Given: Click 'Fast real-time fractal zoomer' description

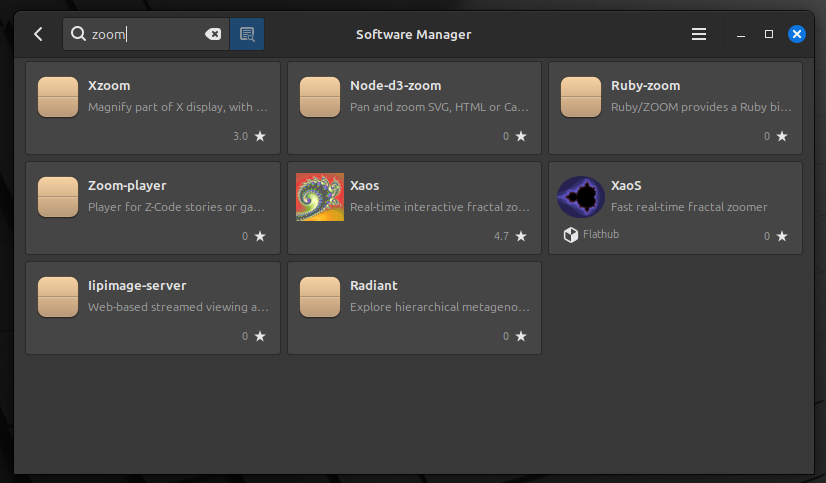Looking at the screenshot, I should tap(689, 207).
